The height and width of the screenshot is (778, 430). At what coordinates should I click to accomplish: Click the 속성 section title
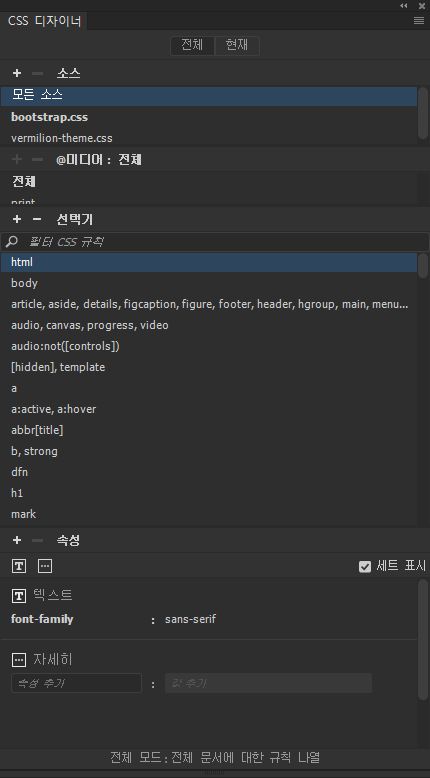pyautogui.click(x=68, y=540)
